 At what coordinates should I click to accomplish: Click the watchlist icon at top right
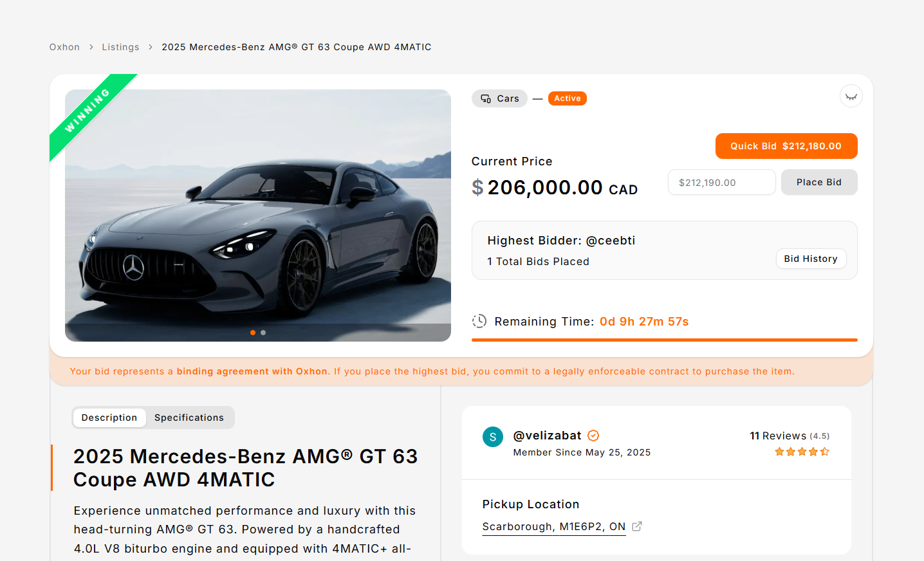851,96
